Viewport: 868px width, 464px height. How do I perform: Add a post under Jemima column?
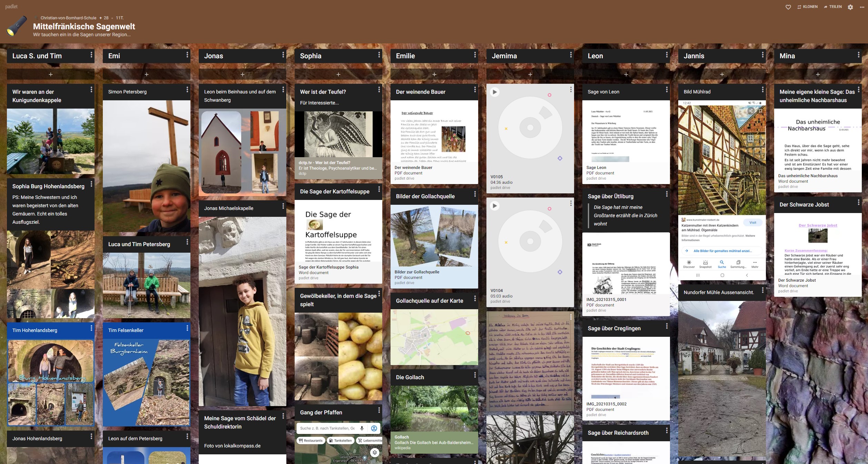[x=530, y=74]
